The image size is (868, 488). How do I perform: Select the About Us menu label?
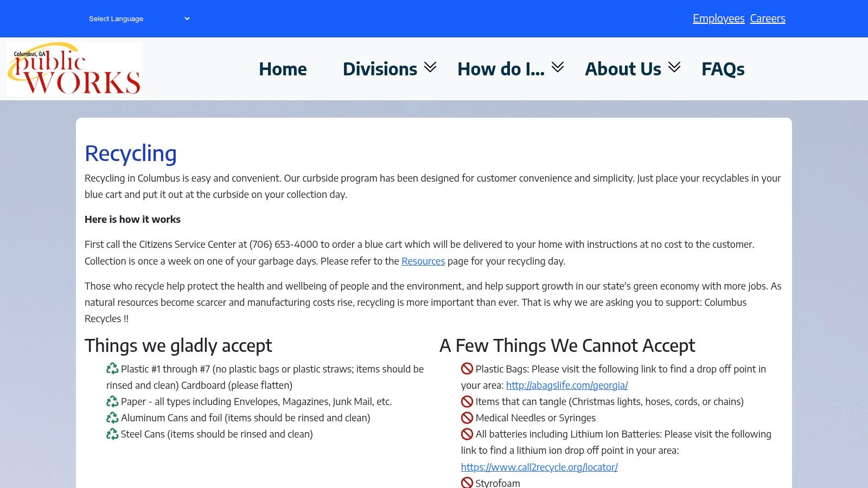(623, 69)
